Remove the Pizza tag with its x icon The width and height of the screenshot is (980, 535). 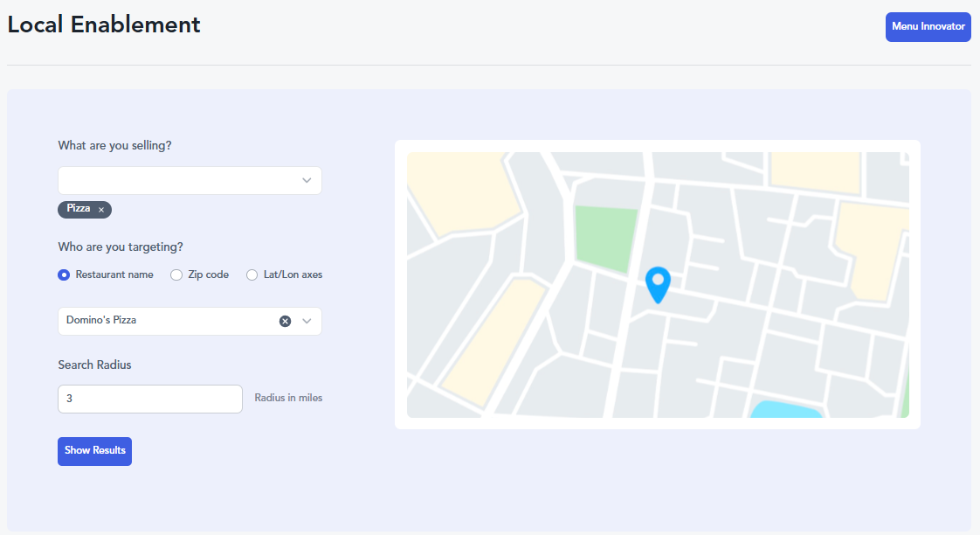coord(101,210)
